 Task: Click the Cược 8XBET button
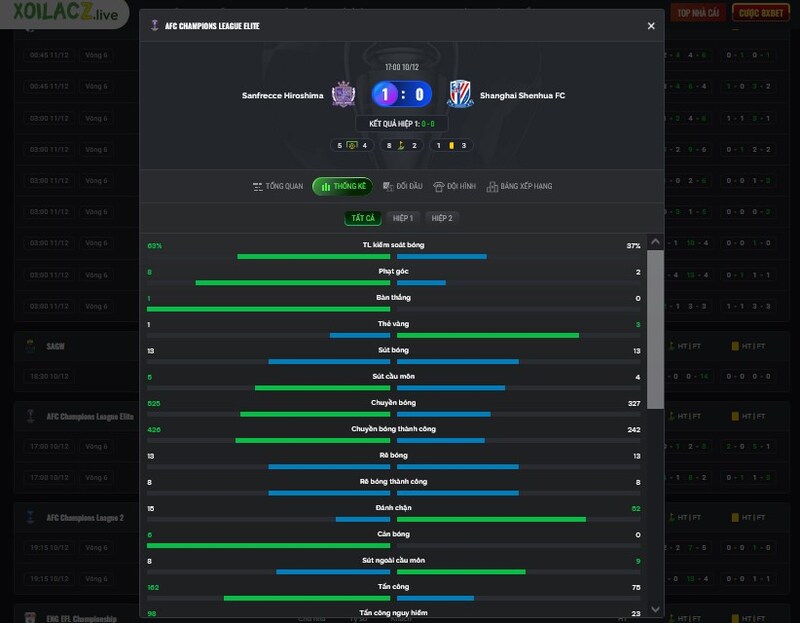tap(759, 13)
